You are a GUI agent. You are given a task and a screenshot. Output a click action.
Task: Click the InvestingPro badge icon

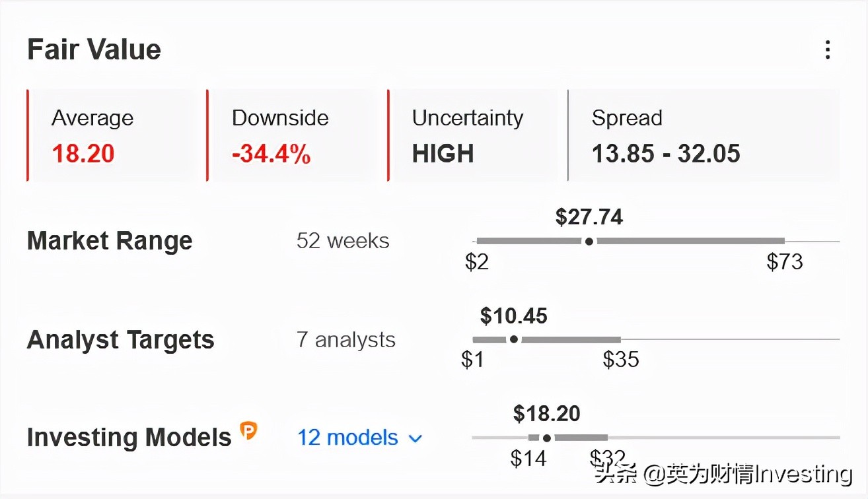248,431
